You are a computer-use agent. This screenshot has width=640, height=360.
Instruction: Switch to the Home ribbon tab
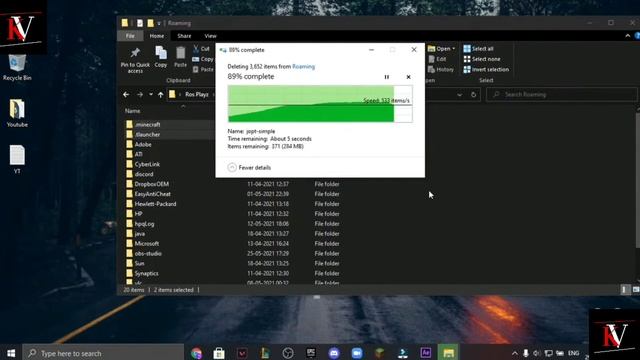pyautogui.click(x=157, y=36)
